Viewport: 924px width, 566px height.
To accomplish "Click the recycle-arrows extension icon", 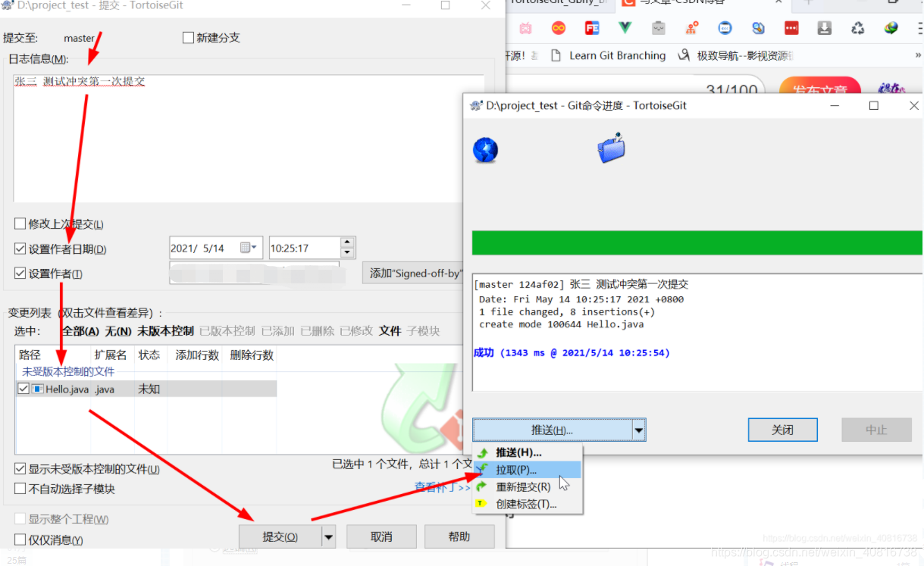I will pyautogui.click(x=858, y=27).
